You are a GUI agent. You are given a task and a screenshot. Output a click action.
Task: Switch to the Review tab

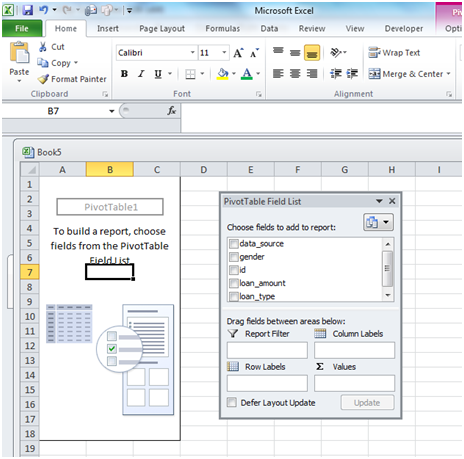pyautogui.click(x=312, y=29)
